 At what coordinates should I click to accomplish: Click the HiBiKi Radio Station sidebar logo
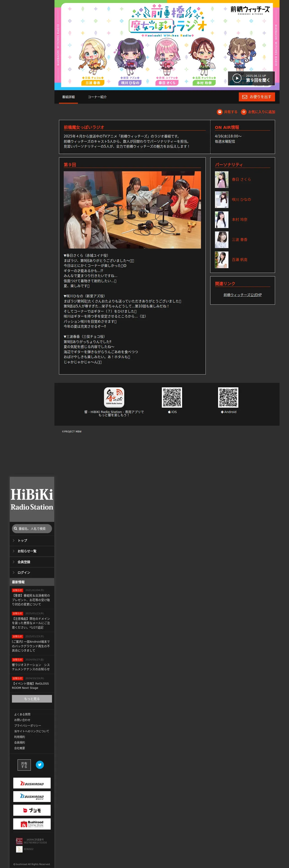coord(32,499)
